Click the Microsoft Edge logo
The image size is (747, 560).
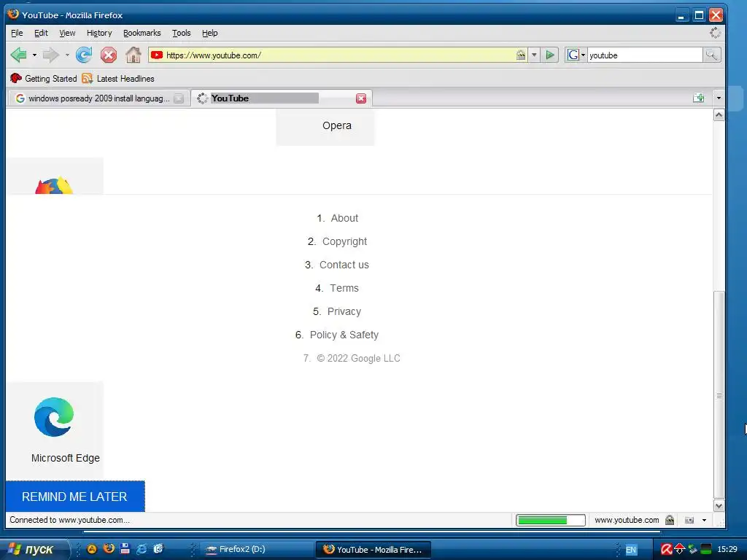coord(54,417)
